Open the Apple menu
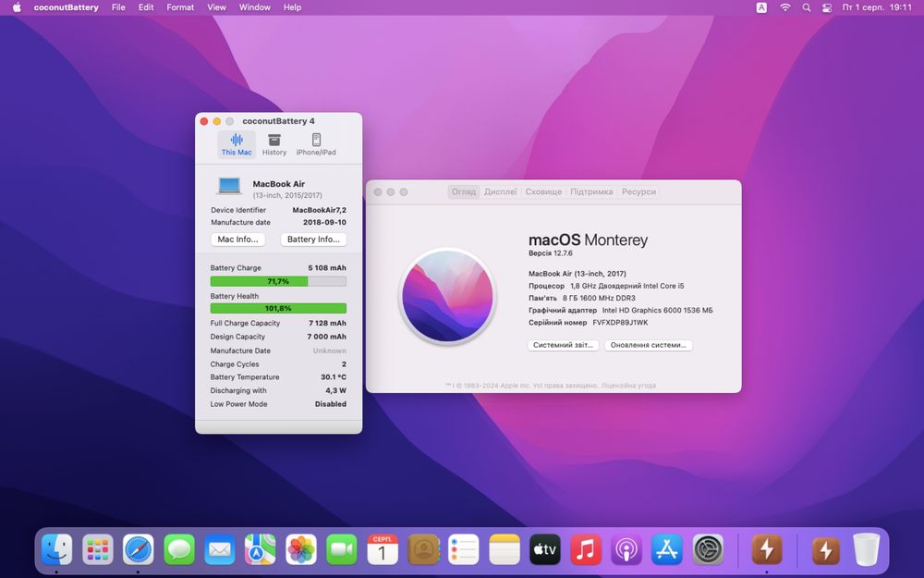 (x=17, y=7)
